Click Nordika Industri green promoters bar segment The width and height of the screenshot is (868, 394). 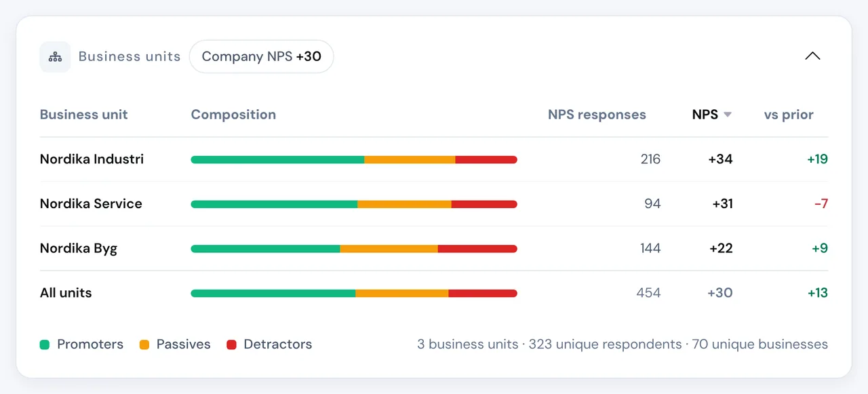(277, 160)
